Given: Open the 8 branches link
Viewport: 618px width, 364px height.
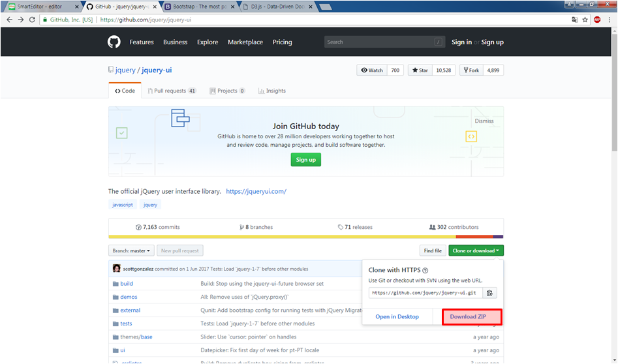Looking at the screenshot, I should [x=256, y=227].
